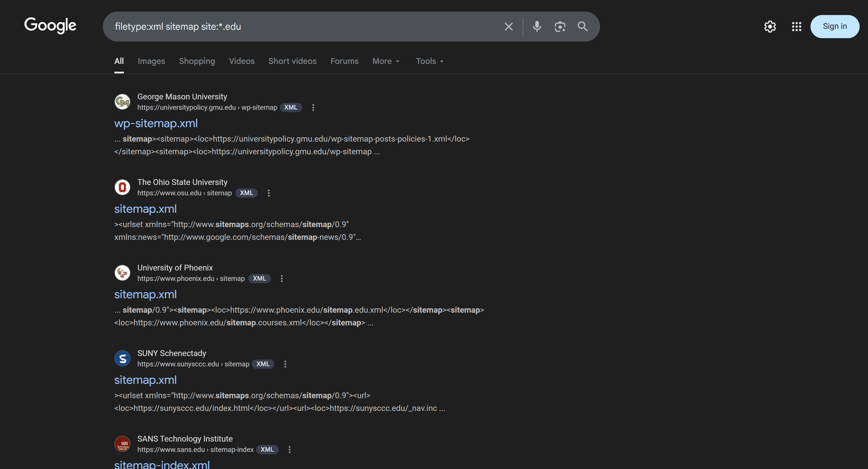Clear the search query with the X icon
The height and width of the screenshot is (469, 868).
tap(508, 26)
